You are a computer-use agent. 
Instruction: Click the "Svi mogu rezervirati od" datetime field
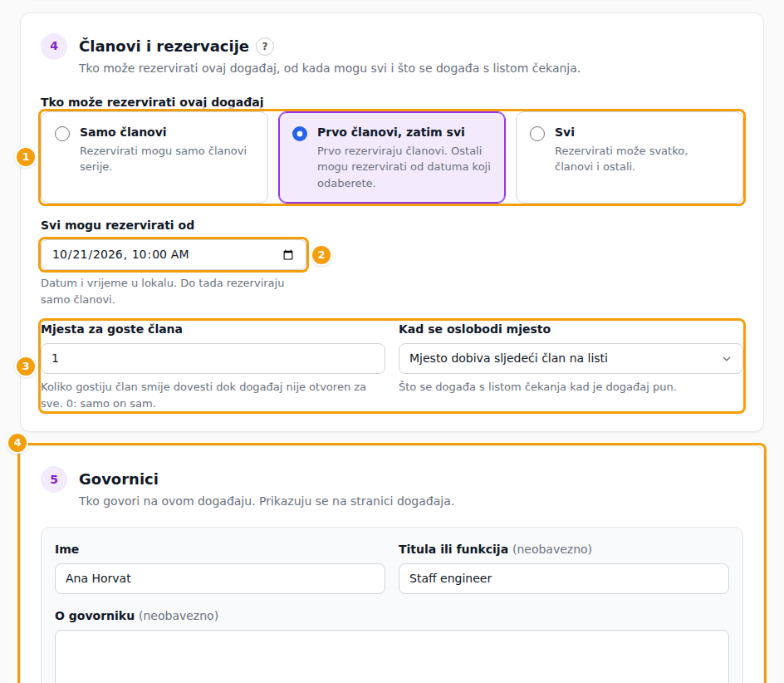click(x=174, y=255)
